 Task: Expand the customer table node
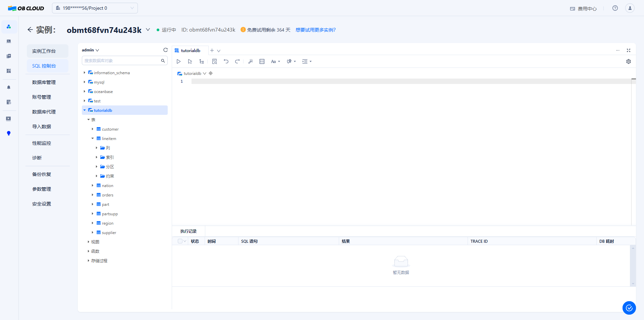[x=93, y=129]
